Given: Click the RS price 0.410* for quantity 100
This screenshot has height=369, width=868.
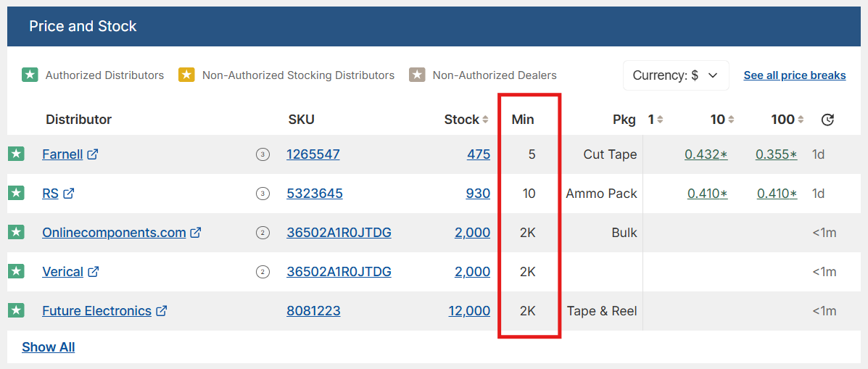Looking at the screenshot, I should (777, 194).
